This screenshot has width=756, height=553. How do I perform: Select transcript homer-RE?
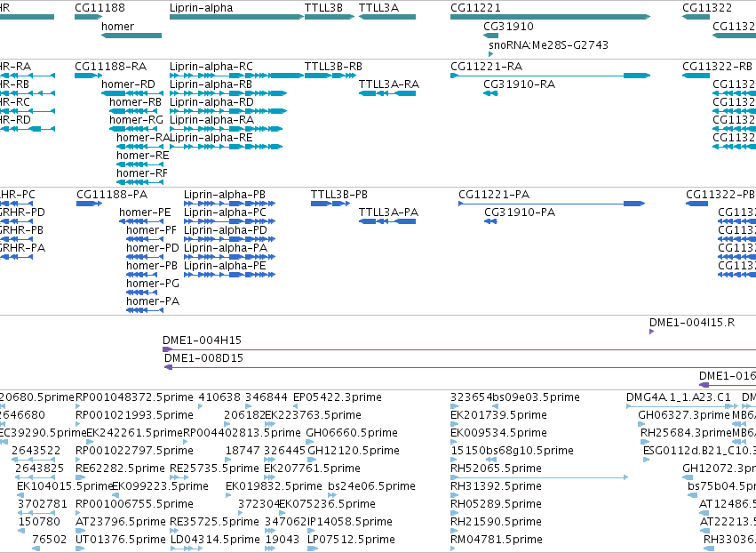[x=139, y=164]
